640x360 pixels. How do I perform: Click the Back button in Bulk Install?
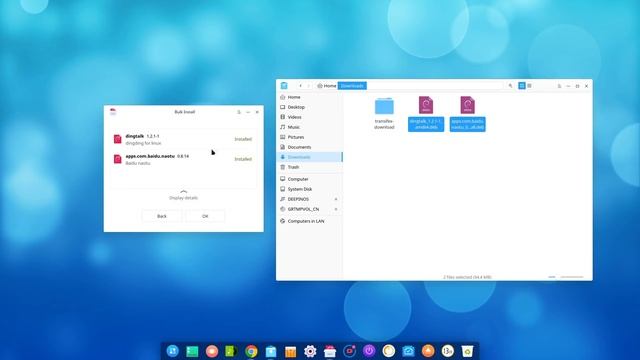pos(162,216)
